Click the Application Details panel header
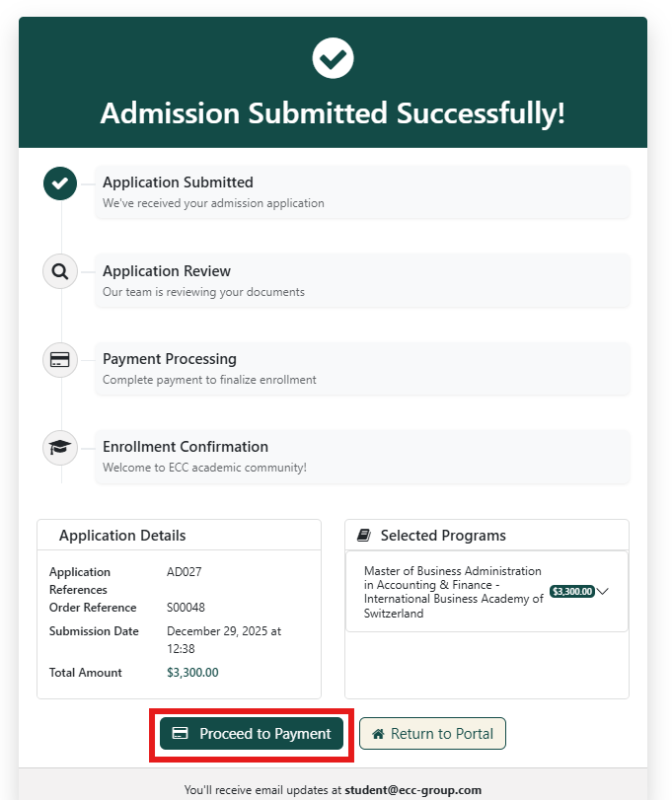 coord(179,536)
